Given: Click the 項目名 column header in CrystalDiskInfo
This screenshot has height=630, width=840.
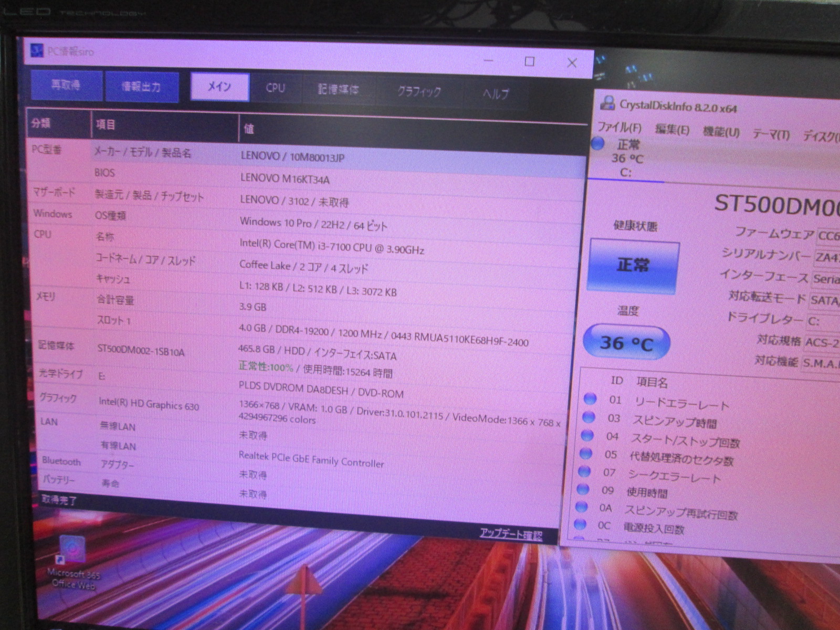Looking at the screenshot, I should (652, 382).
